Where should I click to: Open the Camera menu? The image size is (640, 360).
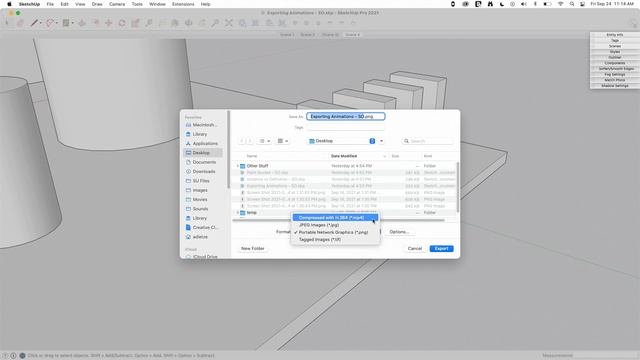[x=117, y=4]
